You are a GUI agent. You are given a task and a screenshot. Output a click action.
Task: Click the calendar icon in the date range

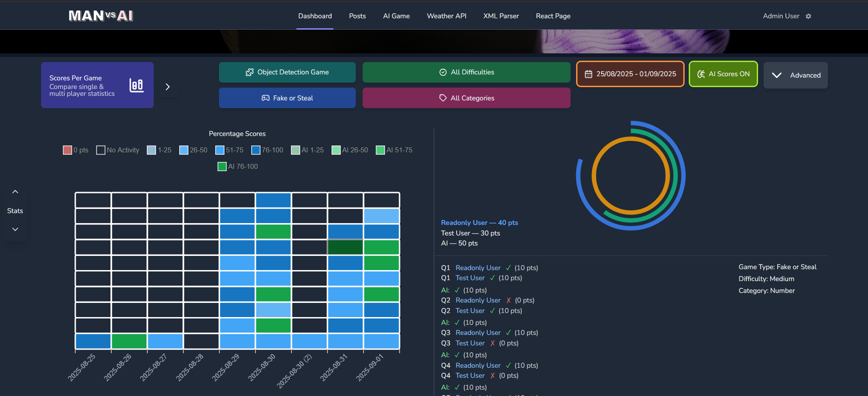[588, 74]
